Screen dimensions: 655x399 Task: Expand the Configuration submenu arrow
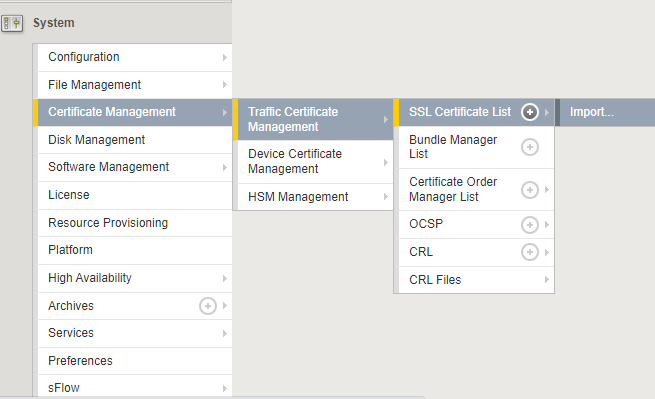pyautogui.click(x=225, y=57)
